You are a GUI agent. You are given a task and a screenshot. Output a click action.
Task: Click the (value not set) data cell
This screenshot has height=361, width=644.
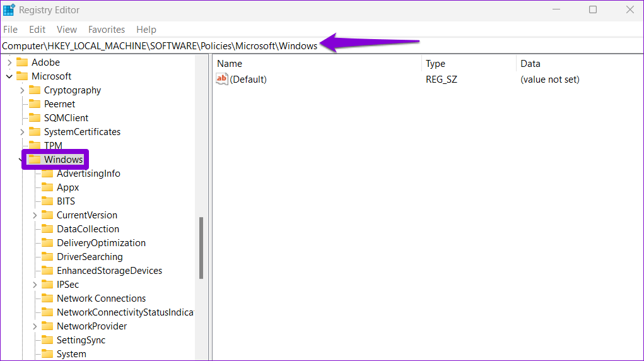coord(549,80)
